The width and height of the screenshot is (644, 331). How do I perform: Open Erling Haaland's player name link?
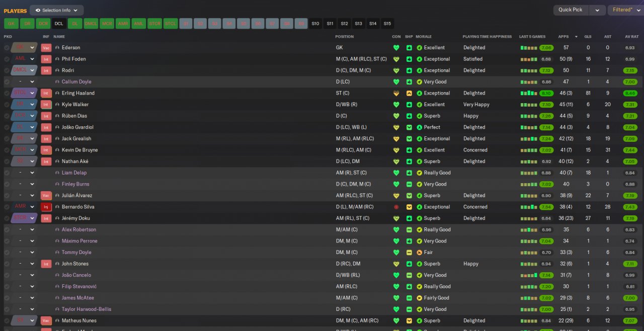coord(78,93)
